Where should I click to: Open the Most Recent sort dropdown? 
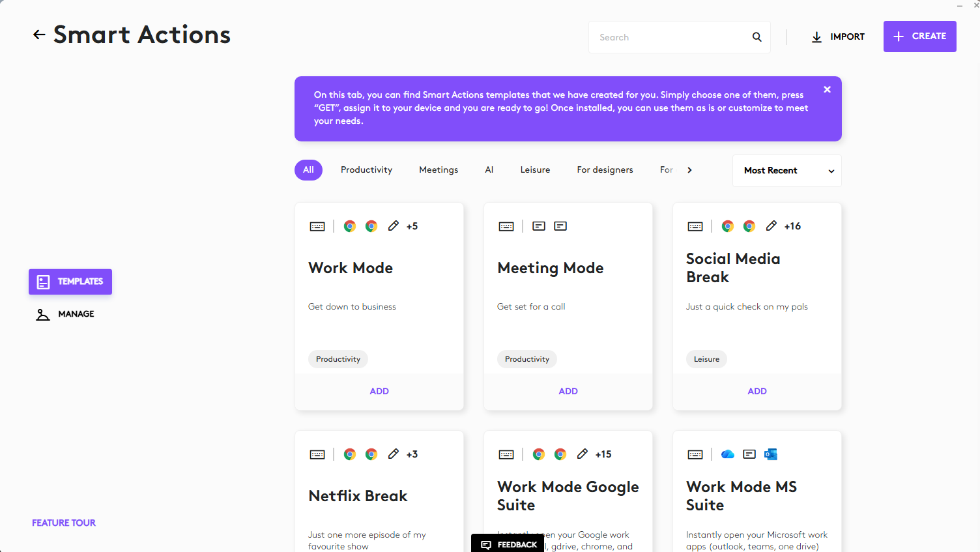tap(786, 171)
